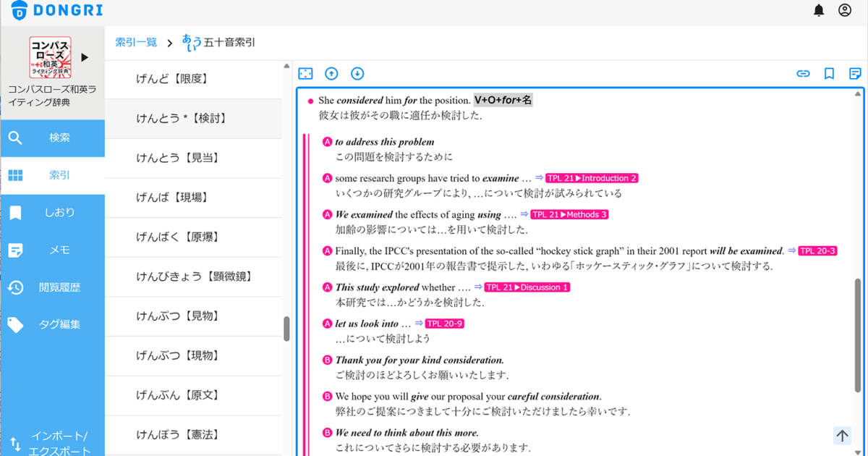868x456 pixels.
Task: Open しおり bookmarks from the sidebar
Action: (15, 211)
